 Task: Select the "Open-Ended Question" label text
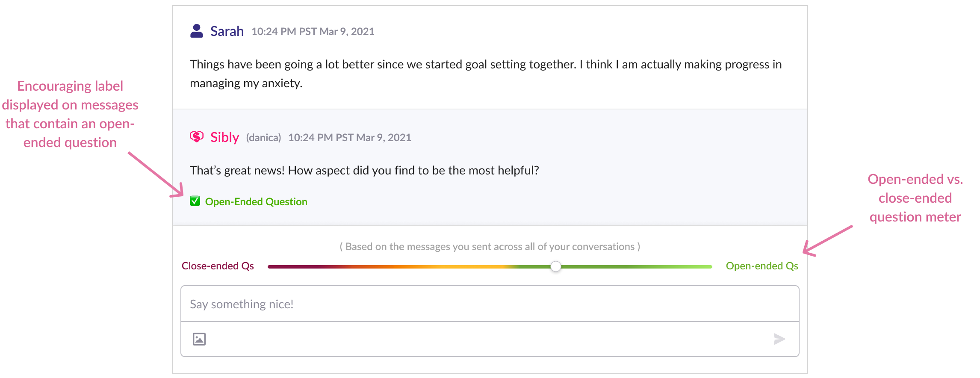(256, 202)
